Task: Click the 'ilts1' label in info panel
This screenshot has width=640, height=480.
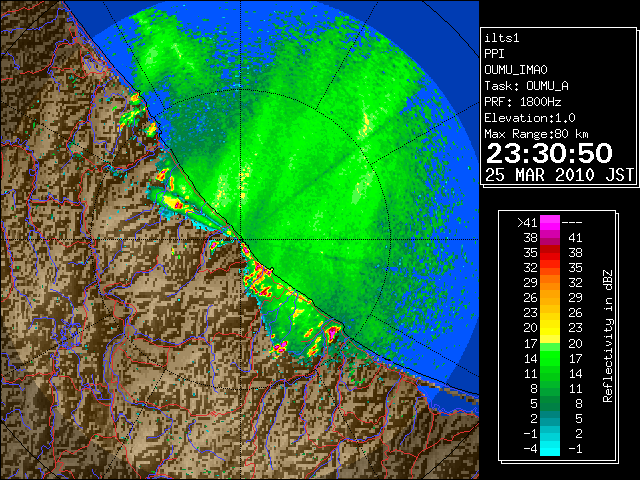Action: point(502,38)
